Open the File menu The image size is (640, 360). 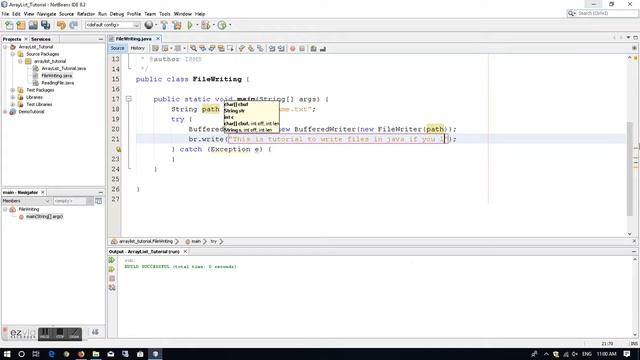(5, 14)
